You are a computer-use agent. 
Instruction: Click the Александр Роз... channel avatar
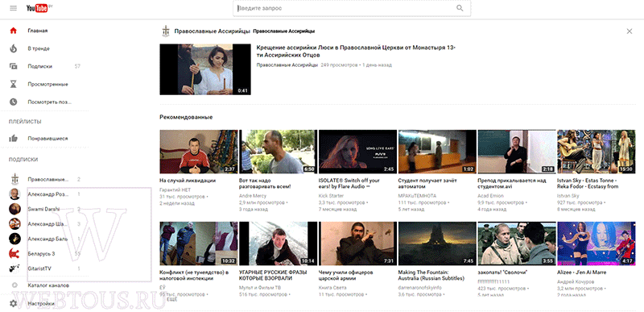coord(14,194)
